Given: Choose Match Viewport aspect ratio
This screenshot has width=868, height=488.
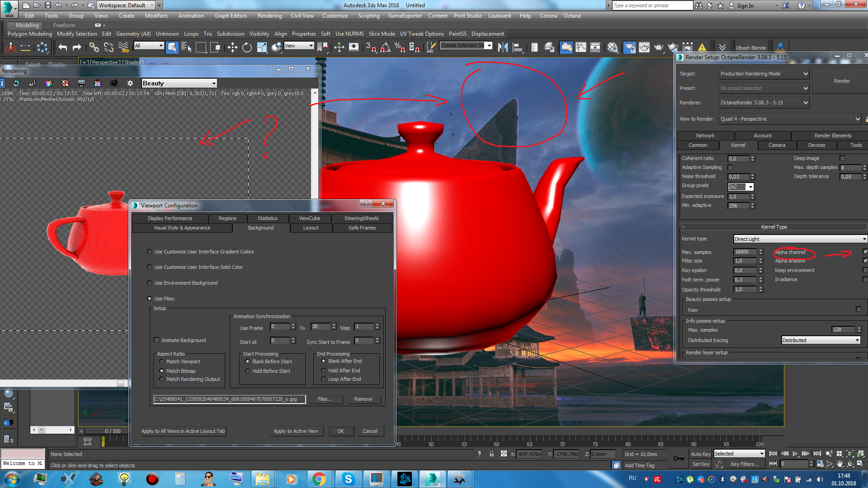Looking at the screenshot, I should pyautogui.click(x=162, y=361).
